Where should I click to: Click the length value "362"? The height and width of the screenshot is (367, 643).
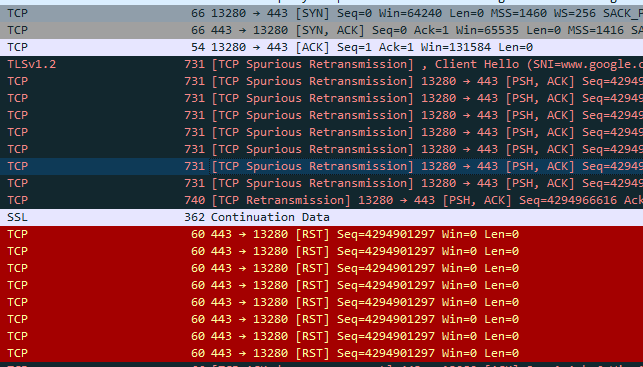point(194,217)
